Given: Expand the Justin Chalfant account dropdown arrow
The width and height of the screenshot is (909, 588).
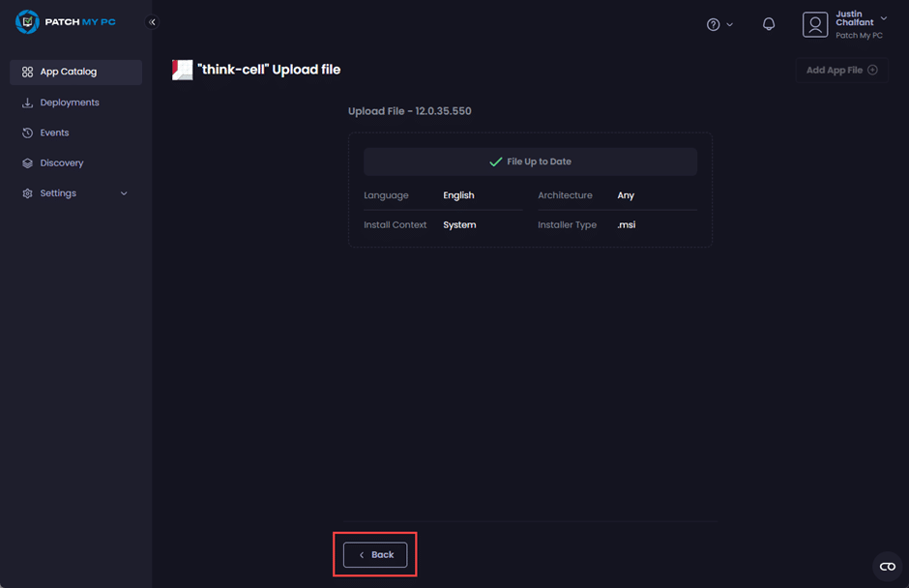Looking at the screenshot, I should [x=884, y=18].
